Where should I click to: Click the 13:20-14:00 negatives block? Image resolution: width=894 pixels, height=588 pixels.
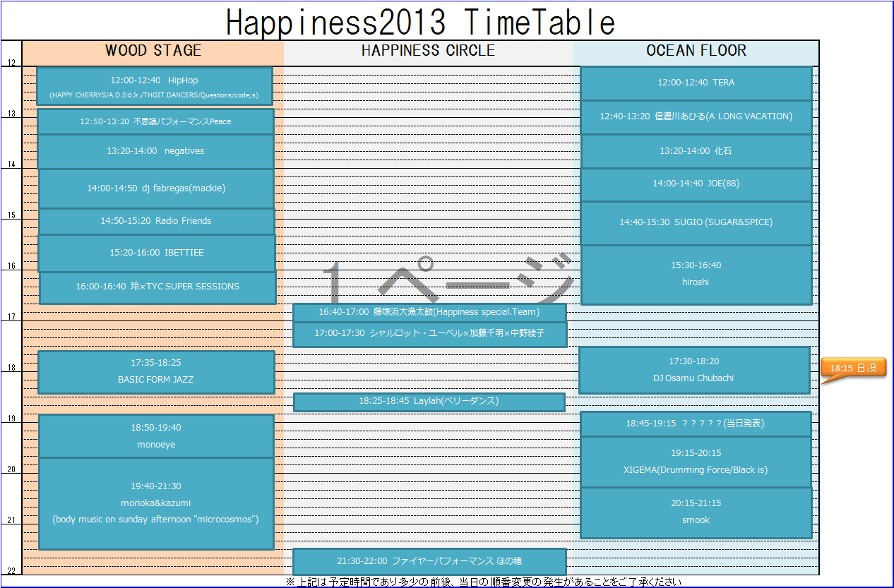pyautogui.click(x=155, y=151)
